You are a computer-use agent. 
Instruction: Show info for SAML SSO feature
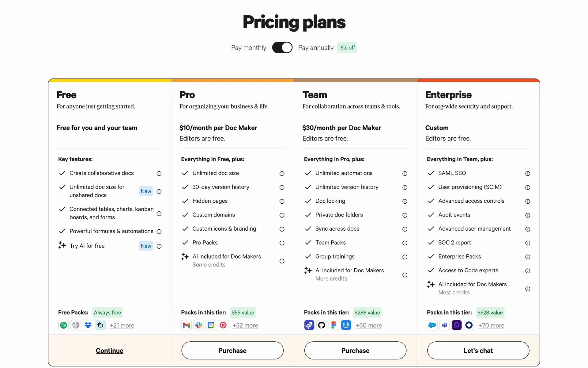[x=528, y=174]
